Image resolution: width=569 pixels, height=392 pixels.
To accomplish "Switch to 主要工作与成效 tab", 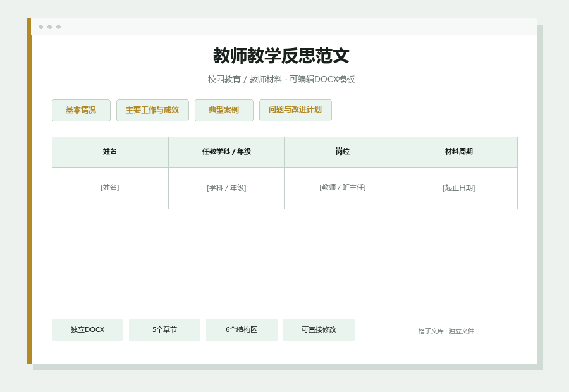I will click(152, 110).
